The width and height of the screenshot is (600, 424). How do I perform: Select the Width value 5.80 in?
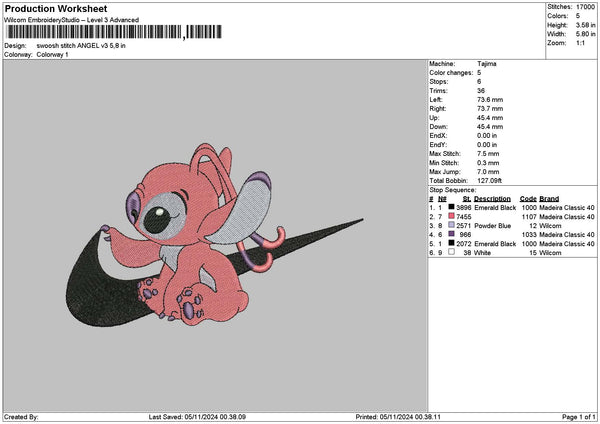[x=585, y=34]
